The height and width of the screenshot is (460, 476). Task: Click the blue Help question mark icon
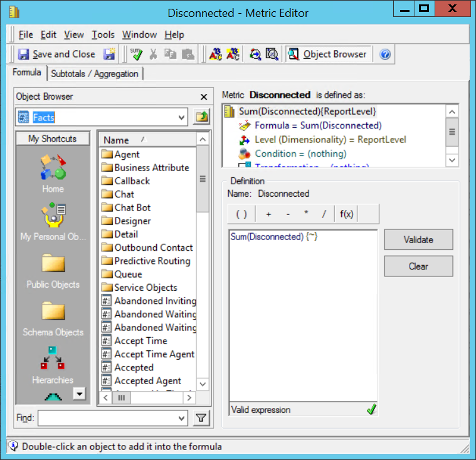coord(385,55)
